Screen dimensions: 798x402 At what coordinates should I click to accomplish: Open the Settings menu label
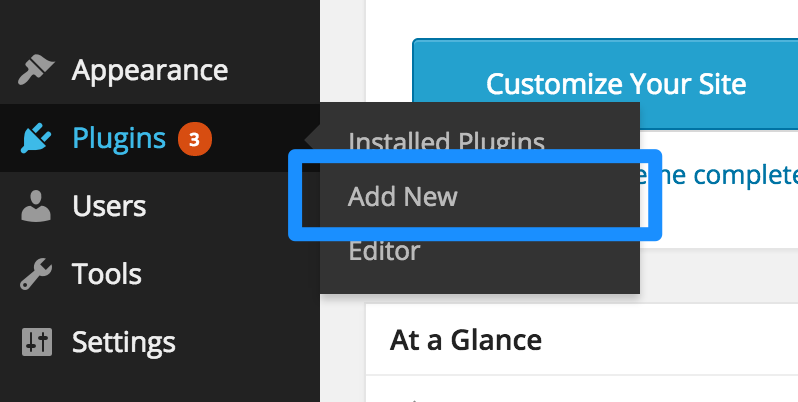tap(124, 342)
